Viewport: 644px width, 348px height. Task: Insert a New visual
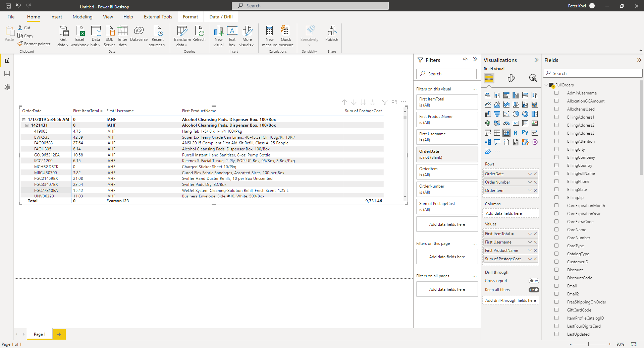click(218, 36)
